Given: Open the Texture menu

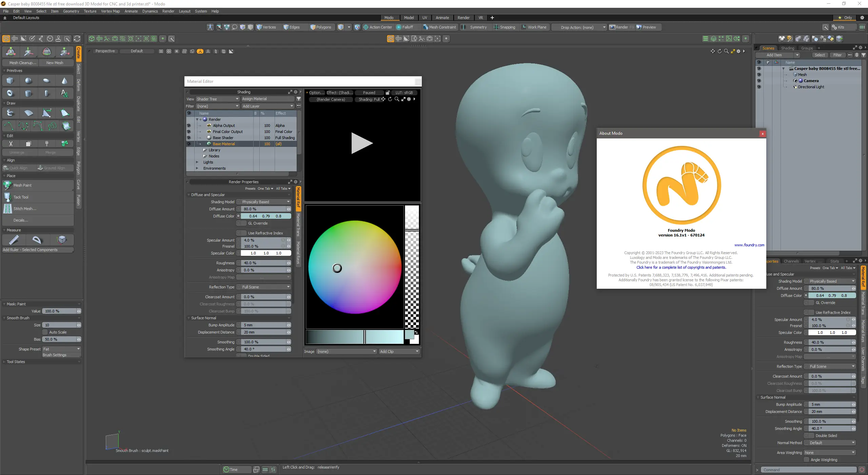Looking at the screenshot, I should (90, 11).
